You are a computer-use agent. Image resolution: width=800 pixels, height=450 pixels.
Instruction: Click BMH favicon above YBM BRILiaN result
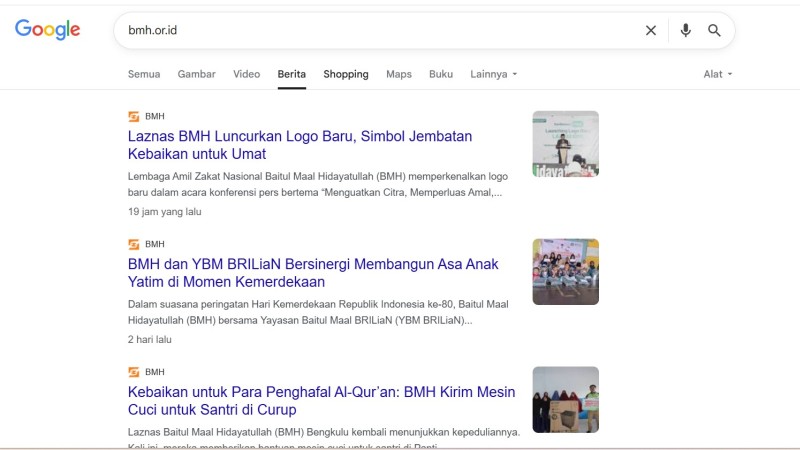(x=134, y=244)
